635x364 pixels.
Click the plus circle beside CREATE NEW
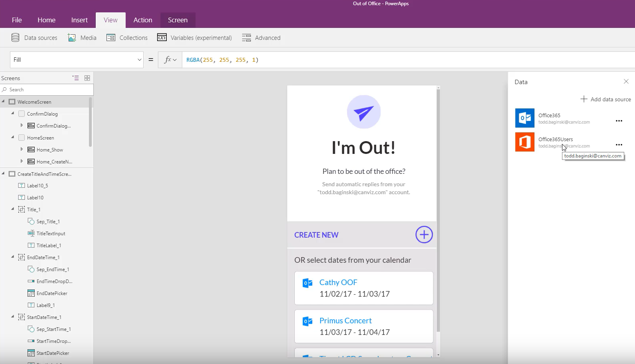[x=424, y=235]
